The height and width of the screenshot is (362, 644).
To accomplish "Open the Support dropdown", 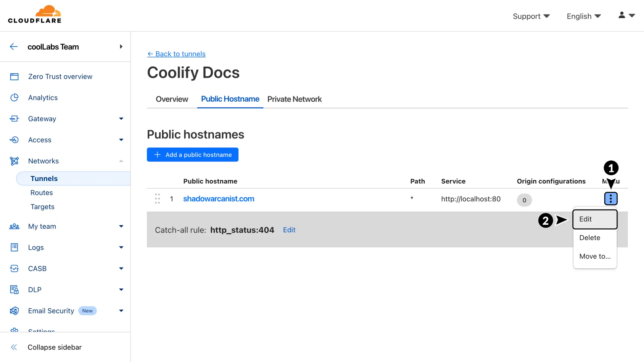I will (531, 16).
